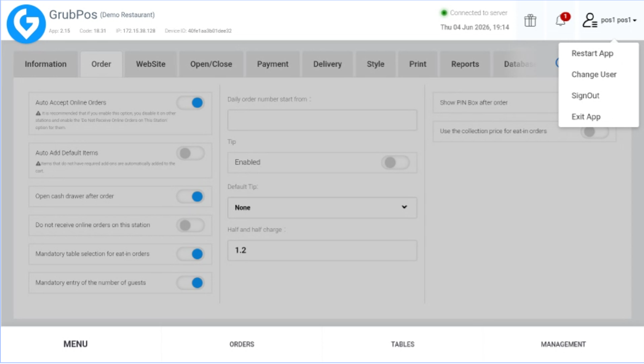Select Restart App from the user menu

click(592, 53)
